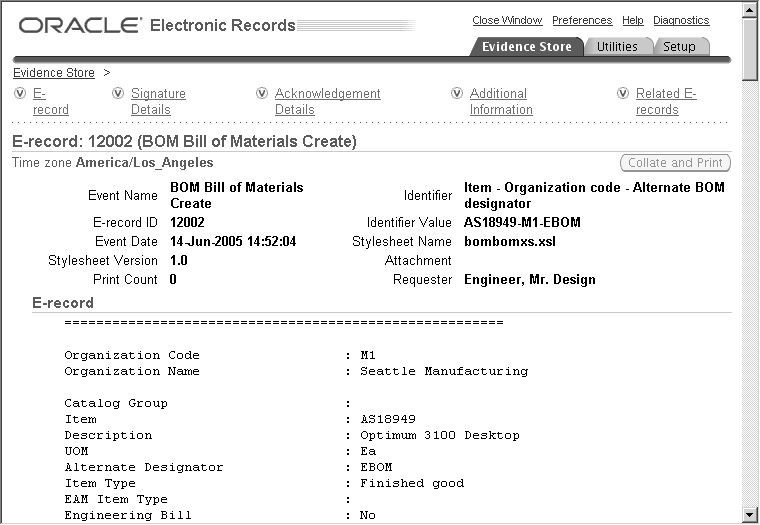Click the Evidence Store breadcrumb link
This screenshot has width=760, height=525.
tap(54, 73)
